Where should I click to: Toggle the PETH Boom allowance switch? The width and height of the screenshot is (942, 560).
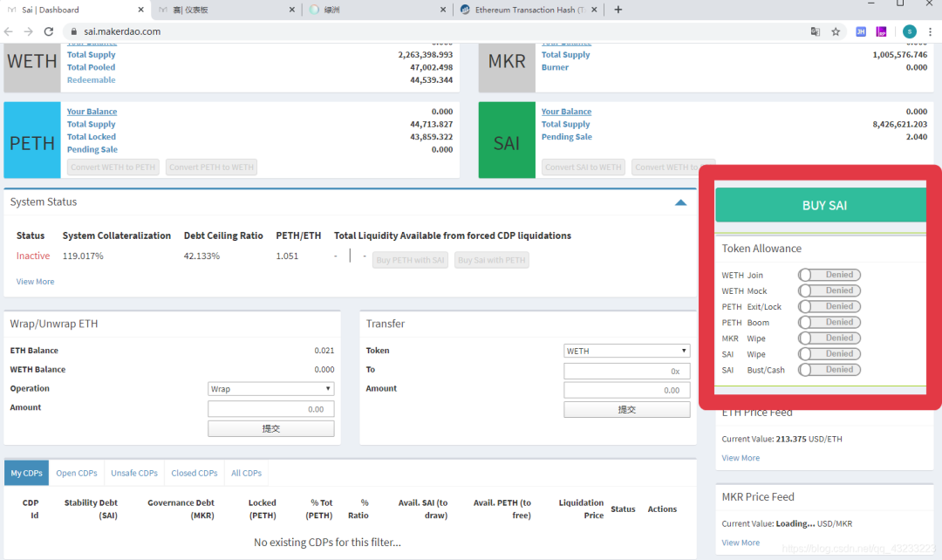tap(829, 322)
